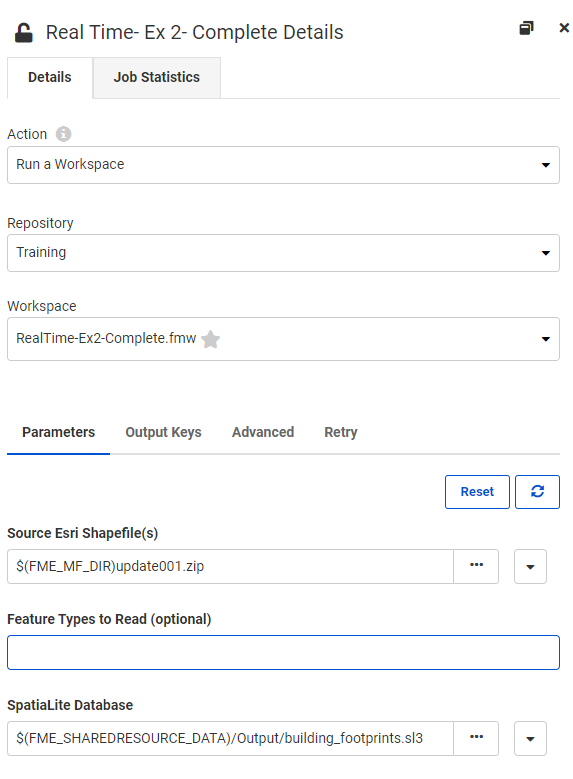573x779 pixels.
Task: Close the details panel with X
Action: (564, 28)
